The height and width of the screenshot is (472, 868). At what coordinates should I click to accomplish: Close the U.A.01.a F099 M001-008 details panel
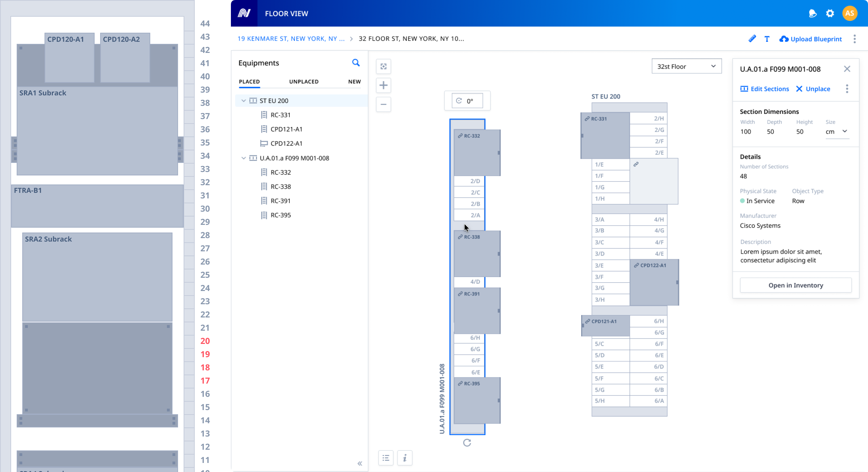point(847,69)
